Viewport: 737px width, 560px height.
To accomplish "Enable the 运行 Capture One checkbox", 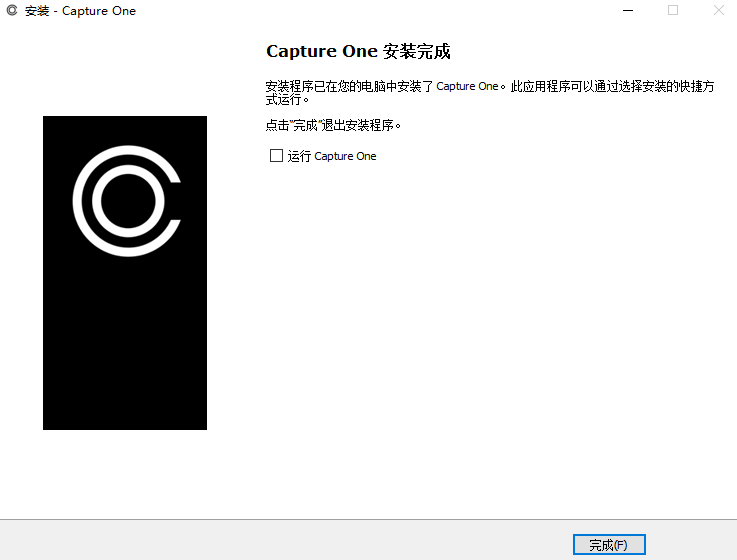I will [276, 156].
